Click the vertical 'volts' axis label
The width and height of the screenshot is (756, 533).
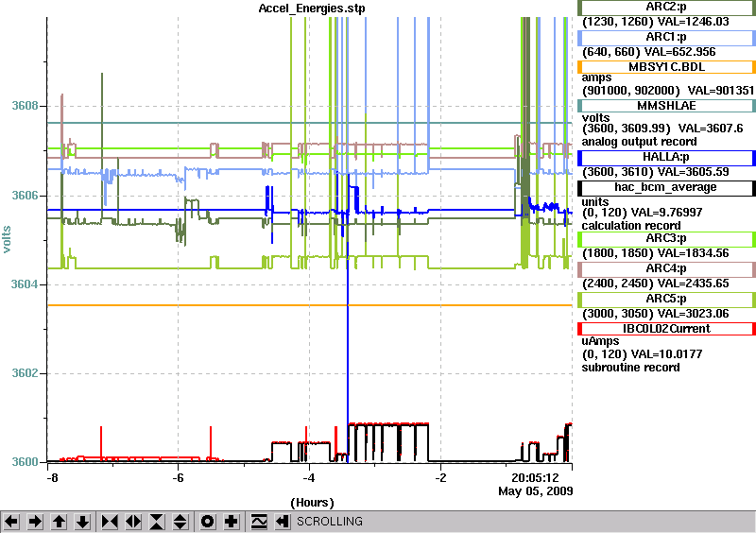[x=7, y=239]
